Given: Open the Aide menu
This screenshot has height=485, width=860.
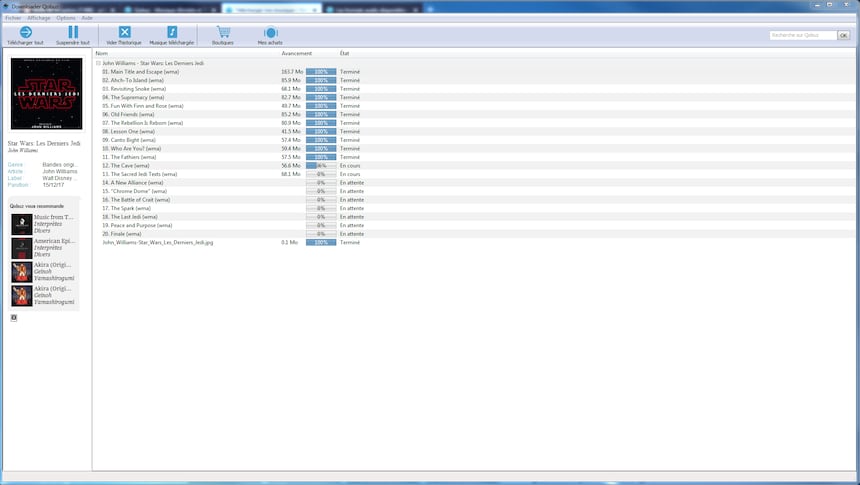Looking at the screenshot, I should click(87, 18).
